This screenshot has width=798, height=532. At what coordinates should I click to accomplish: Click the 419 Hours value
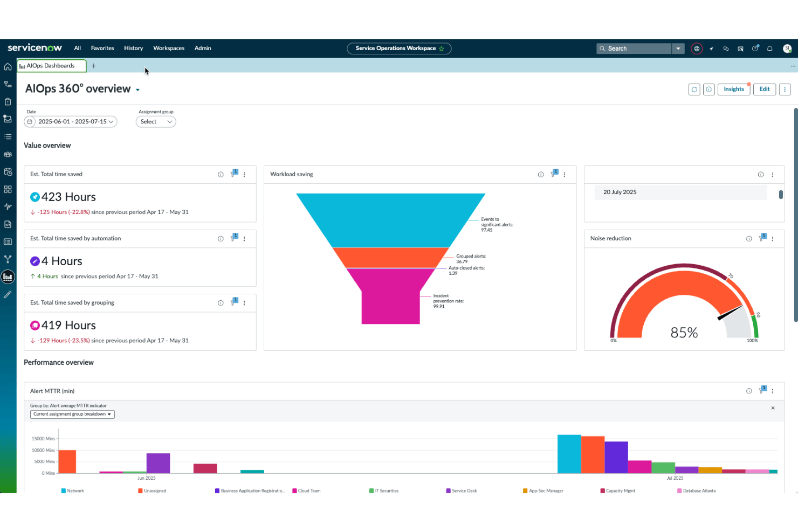pos(68,326)
